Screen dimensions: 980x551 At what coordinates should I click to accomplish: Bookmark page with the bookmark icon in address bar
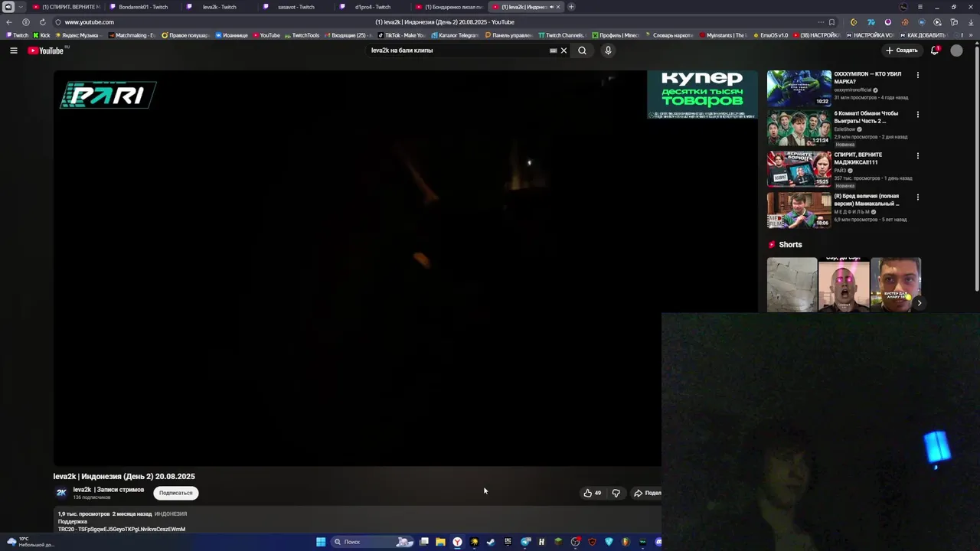(x=831, y=22)
